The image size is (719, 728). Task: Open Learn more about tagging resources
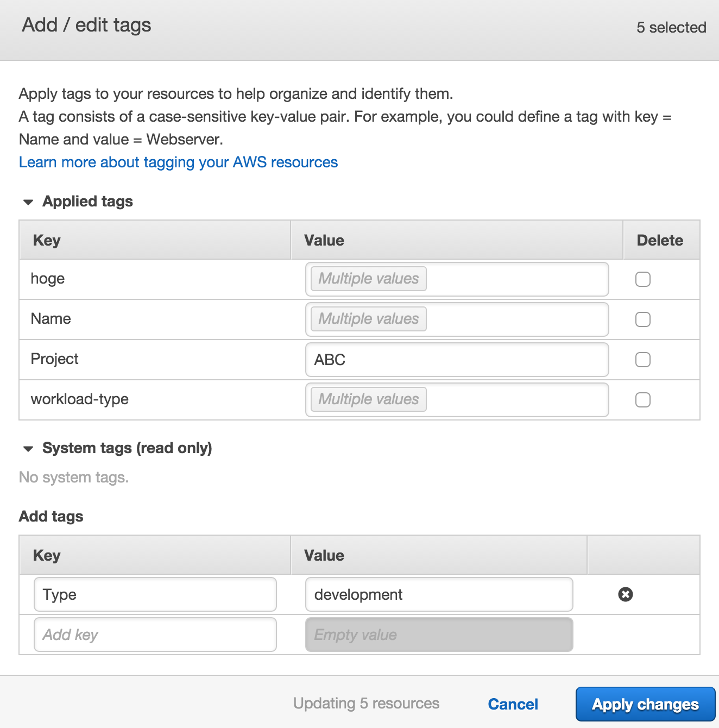pyautogui.click(x=178, y=162)
